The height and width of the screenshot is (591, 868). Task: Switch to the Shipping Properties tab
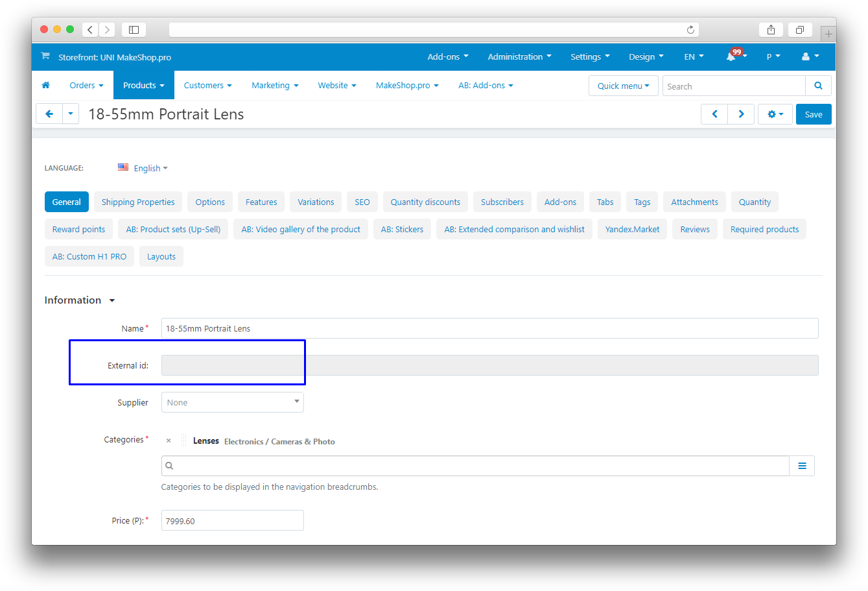(138, 202)
